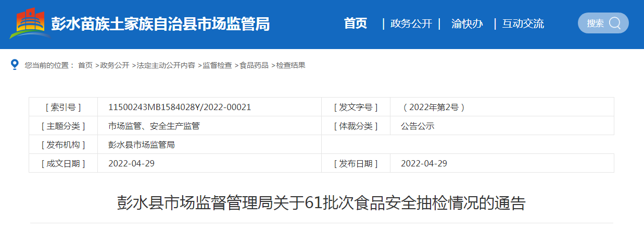Click the 检查结果 breadcrumb link
Screen dimensions: 644x228
tap(291, 65)
